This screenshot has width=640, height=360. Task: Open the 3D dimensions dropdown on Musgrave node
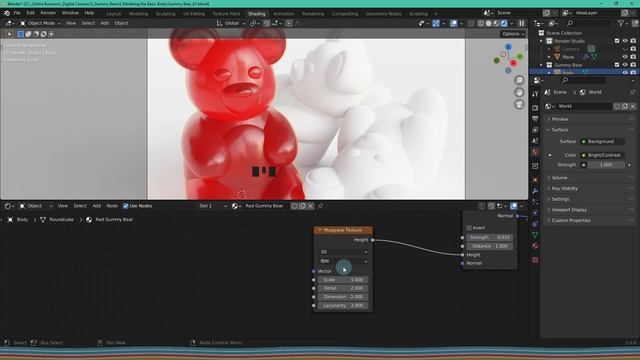click(x=343, y=252)
